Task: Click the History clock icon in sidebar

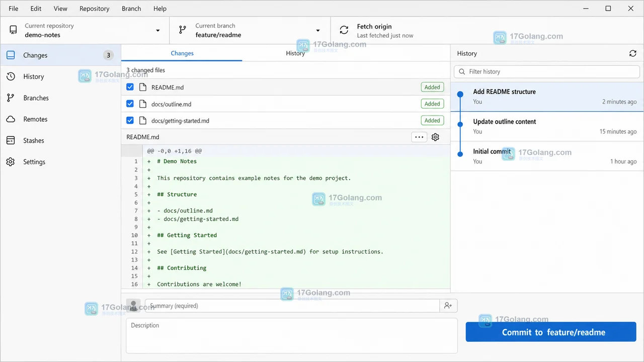Action: tap(11, 76)
